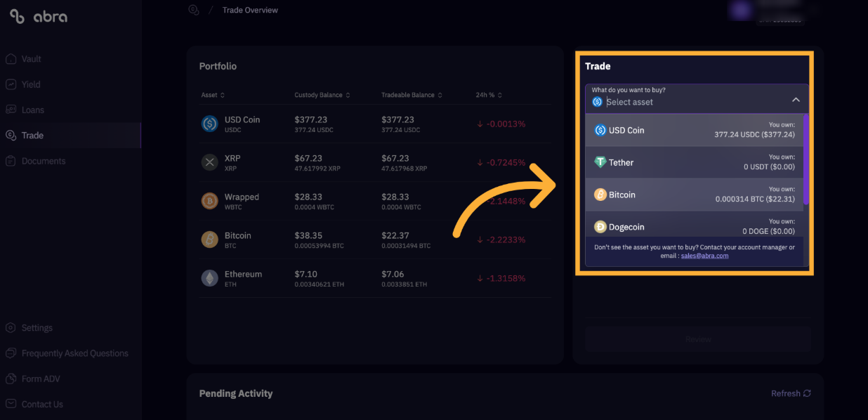
Task: Open Frequently Asked Questions link
Action: pyautogui.click(x=75, y=353)
